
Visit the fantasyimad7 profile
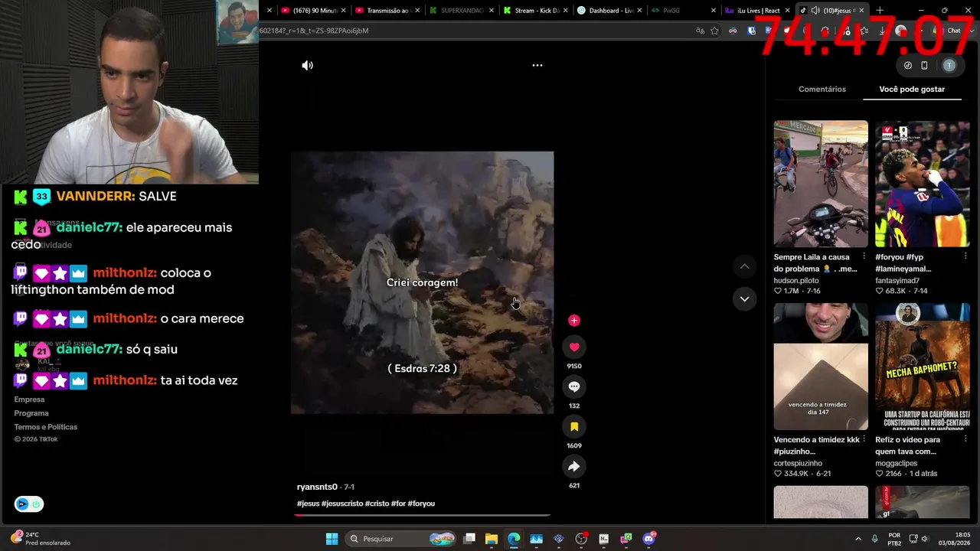pyautogui.click(x=897, y=281)
